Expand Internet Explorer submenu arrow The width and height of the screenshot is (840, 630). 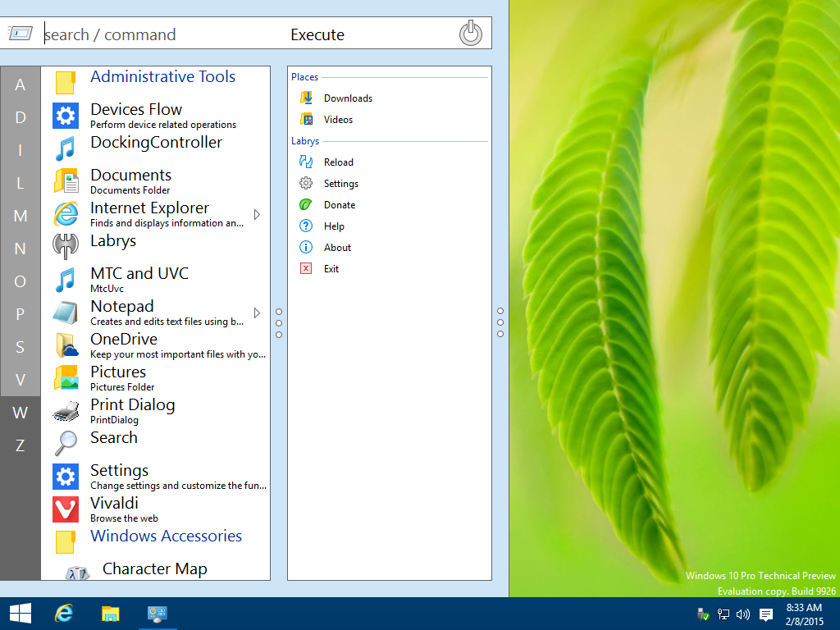tap(257, 214)
